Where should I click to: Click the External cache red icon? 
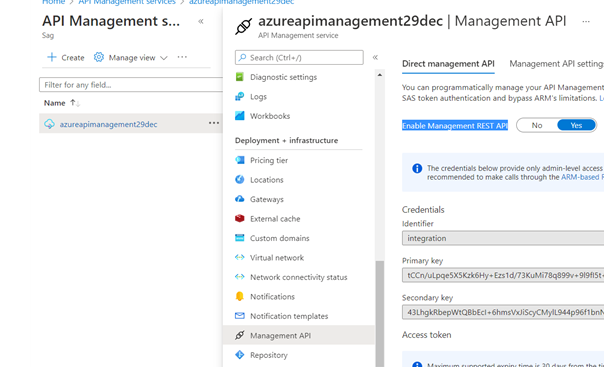[240, 218]
